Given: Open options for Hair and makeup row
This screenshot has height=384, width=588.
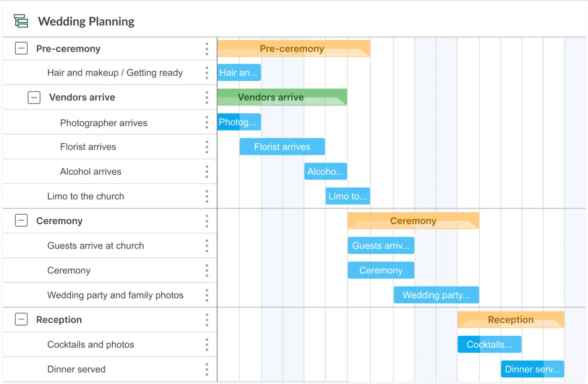Looking at the screenshot, I should click(207, 73).
